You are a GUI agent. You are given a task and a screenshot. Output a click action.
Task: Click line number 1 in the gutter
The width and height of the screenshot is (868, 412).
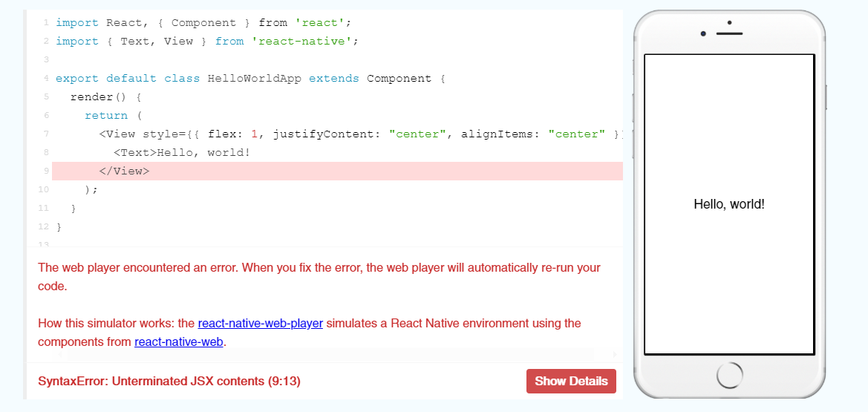46,23
